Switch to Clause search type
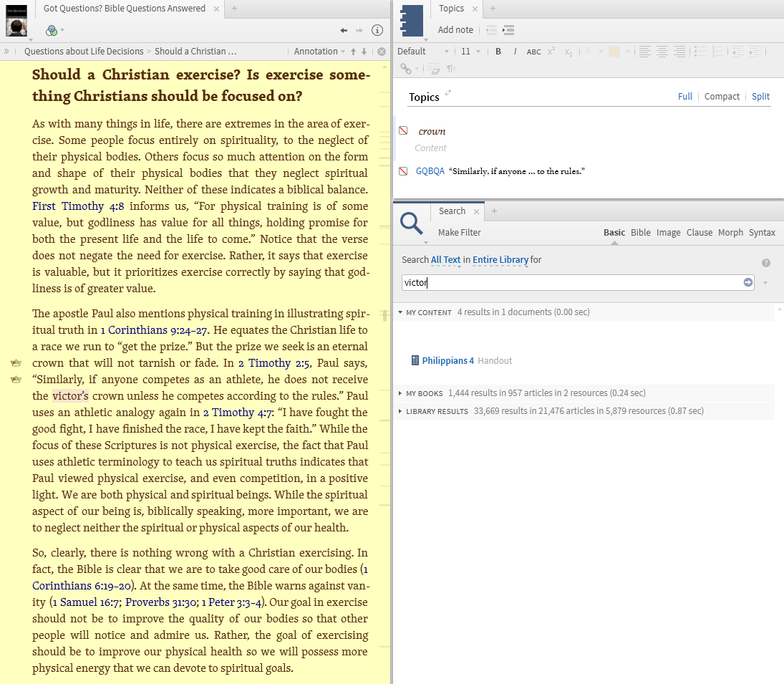The height and width of the screenshot is (684, 784). (699, 233)
